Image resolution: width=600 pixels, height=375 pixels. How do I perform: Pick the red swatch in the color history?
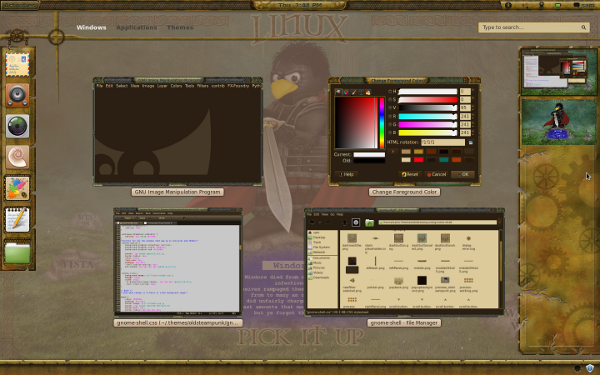(x=418, y=160)
